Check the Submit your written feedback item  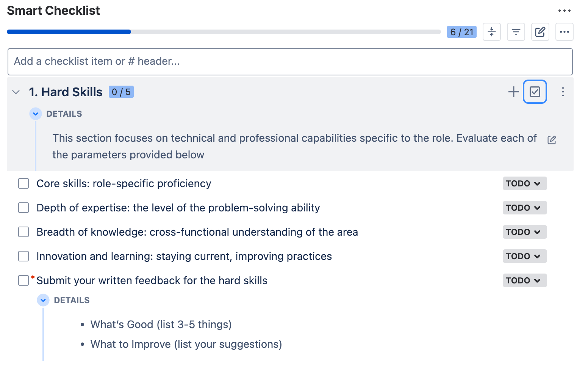point(23,280)
